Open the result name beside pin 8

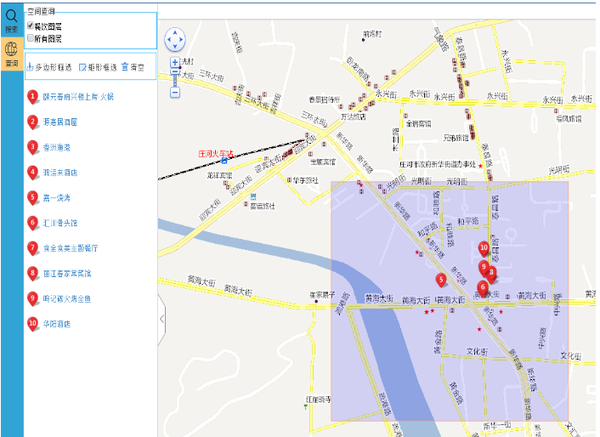click(x=67, y=274)
